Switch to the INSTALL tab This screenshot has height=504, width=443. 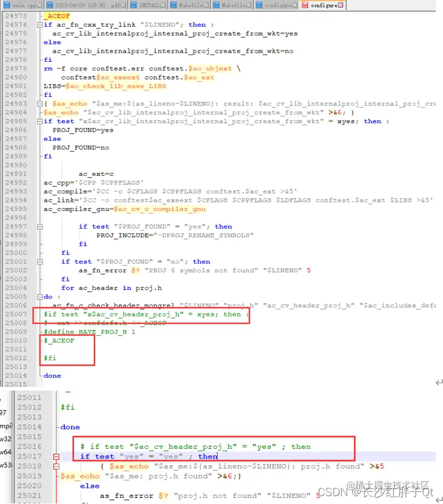pos(148,5)
